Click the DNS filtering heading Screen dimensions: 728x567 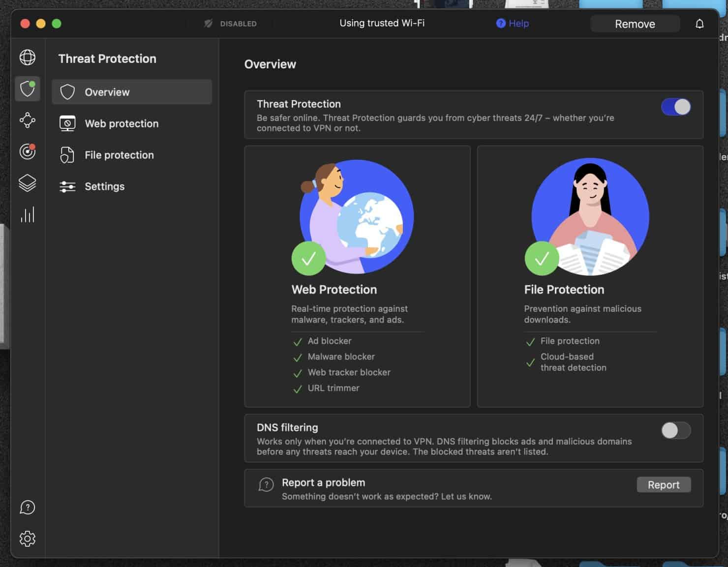pos(287,427)
